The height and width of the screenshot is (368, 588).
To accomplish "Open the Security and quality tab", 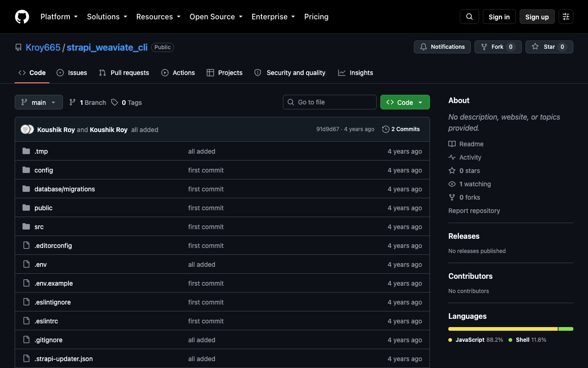I will coord(290,73).
